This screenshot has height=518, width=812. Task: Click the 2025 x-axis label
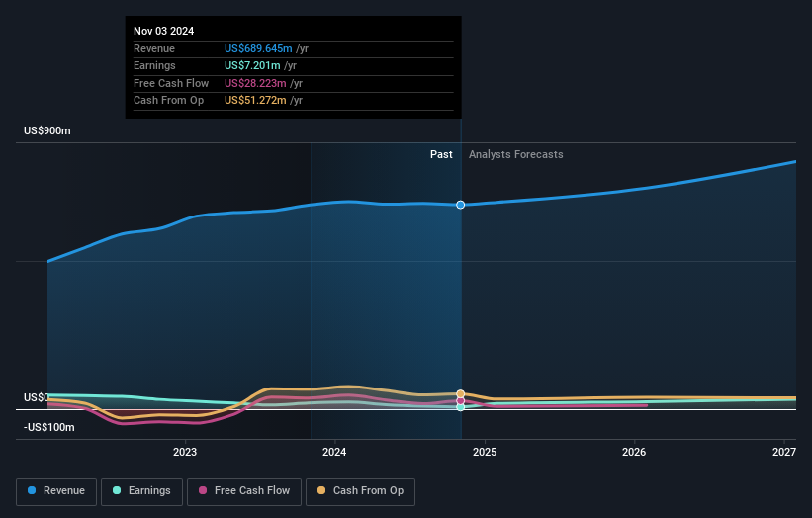[x=485, y=452]
